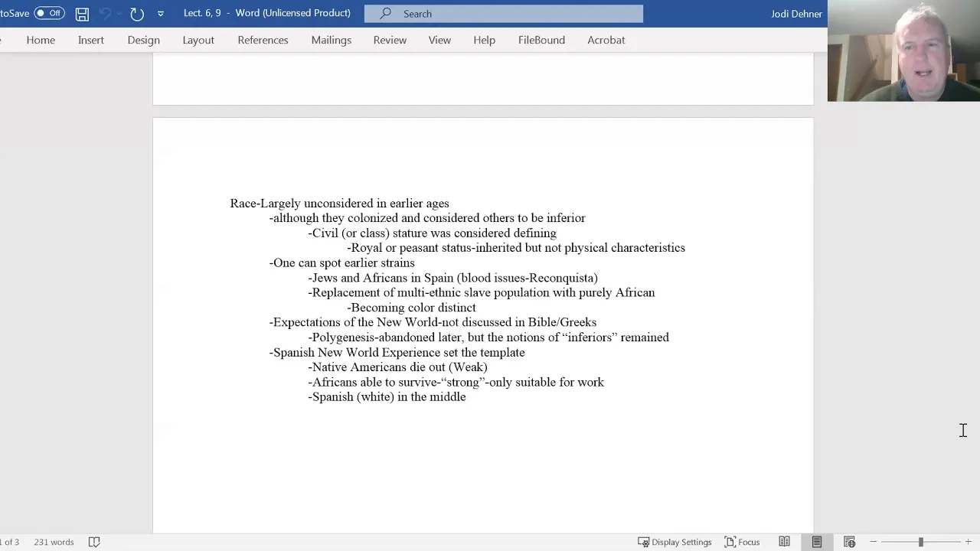Viewport: 980px width, 551px height.
Task: Open Display Settings in status bar
Action: click(675, 542)
